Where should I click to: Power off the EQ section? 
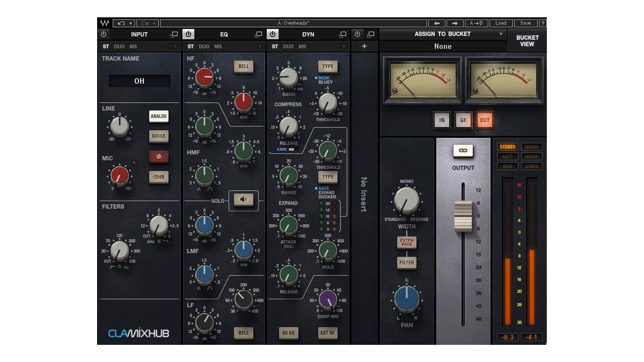(x=189, y=34)
